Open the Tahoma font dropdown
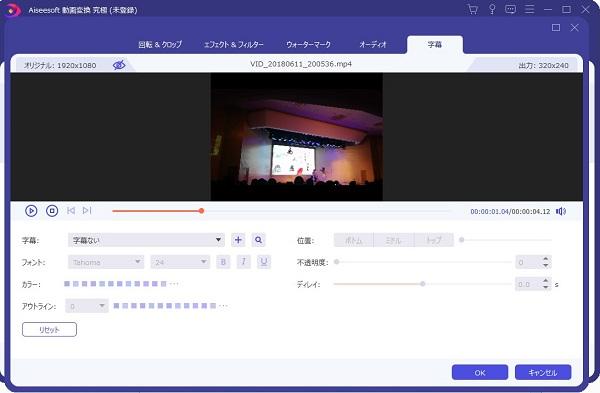 click(106, 262)
